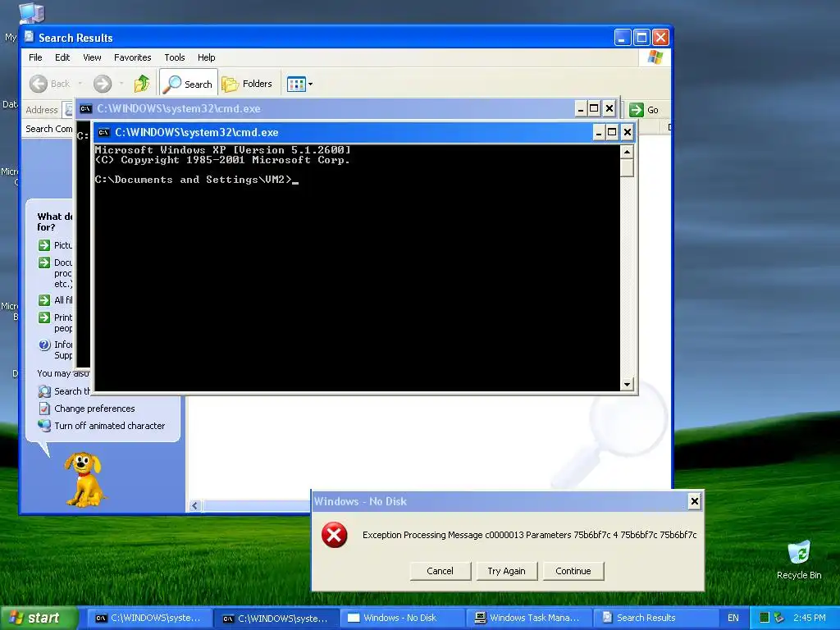Click the Turn off animated character icon
This screenshot has height=630, width=840.
(44, 426)
